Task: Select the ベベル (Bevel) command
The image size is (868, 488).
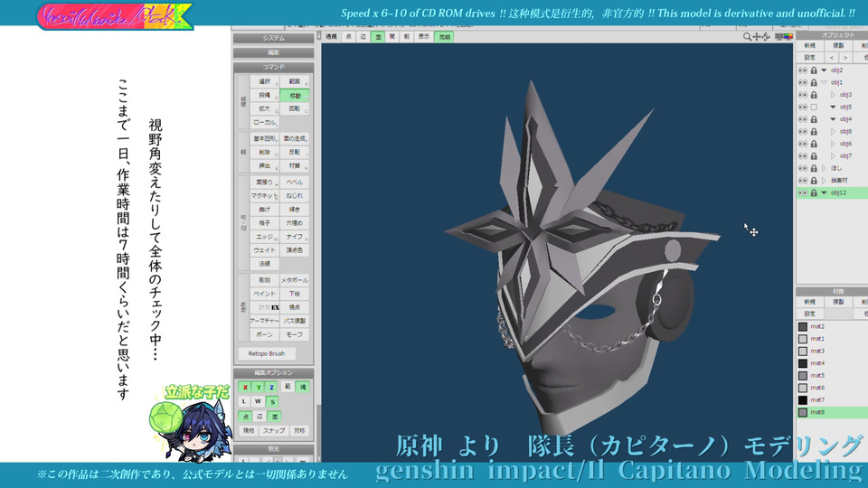Action: point(295,182)
